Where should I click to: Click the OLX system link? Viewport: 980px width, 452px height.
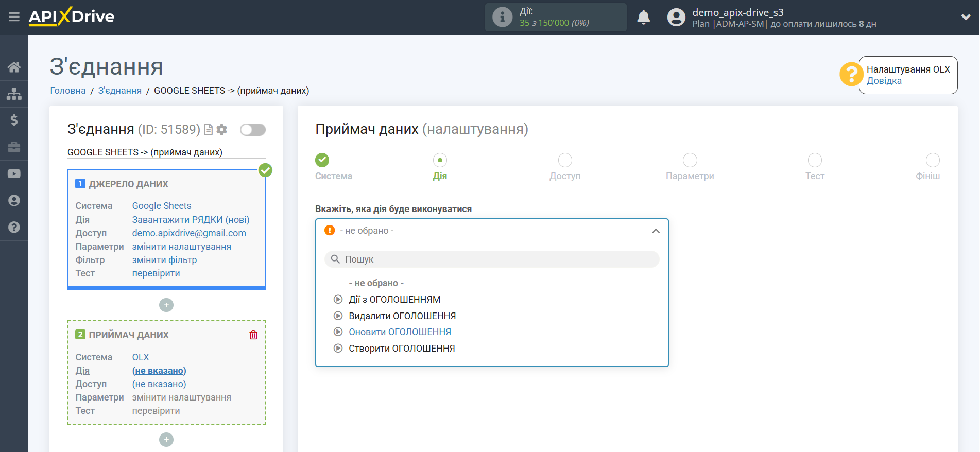[141, 357]
